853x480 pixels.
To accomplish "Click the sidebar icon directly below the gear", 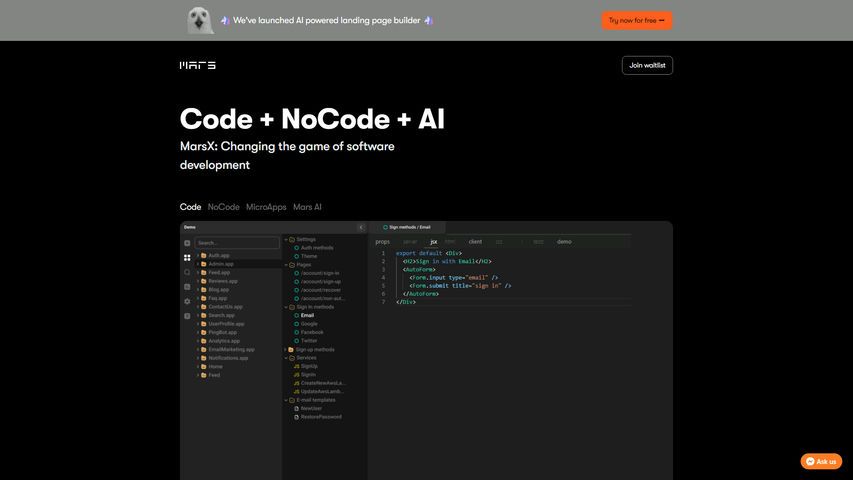I will pos(187,316).
